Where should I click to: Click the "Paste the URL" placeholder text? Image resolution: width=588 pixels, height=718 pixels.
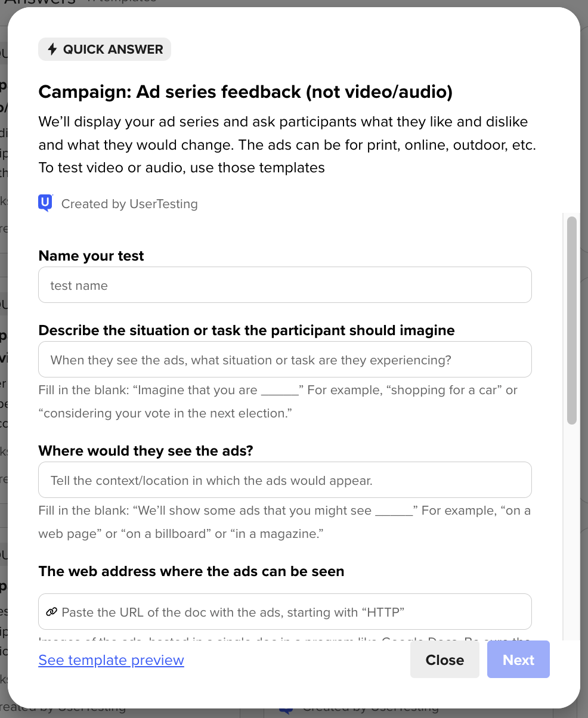point(233,612)
